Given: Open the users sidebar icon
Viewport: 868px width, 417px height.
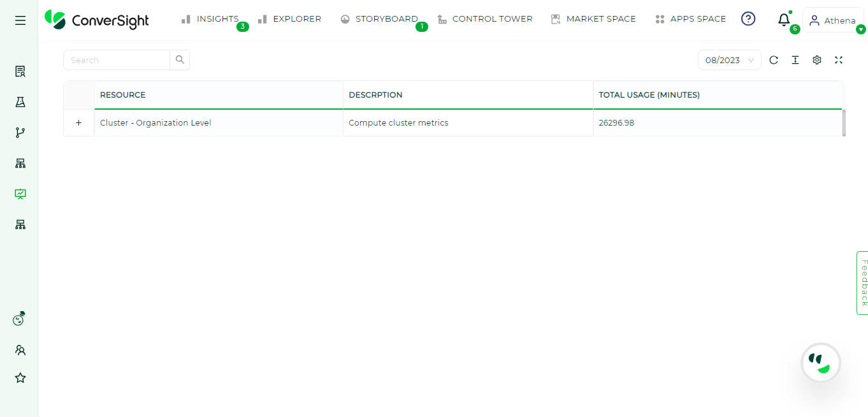Looking at the screenshot, I should [20, 350].
